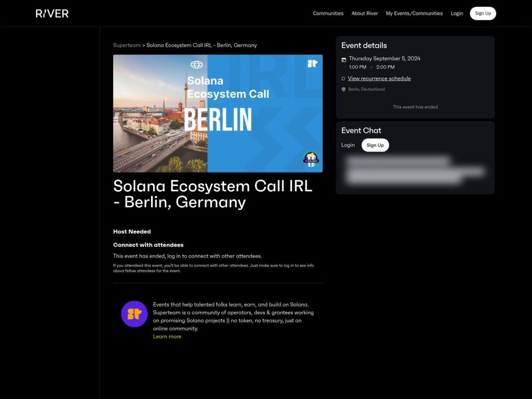Click the recurrence icon beside the schedule link
Viewport: 532px width, 399px height.
pos(343,78)
